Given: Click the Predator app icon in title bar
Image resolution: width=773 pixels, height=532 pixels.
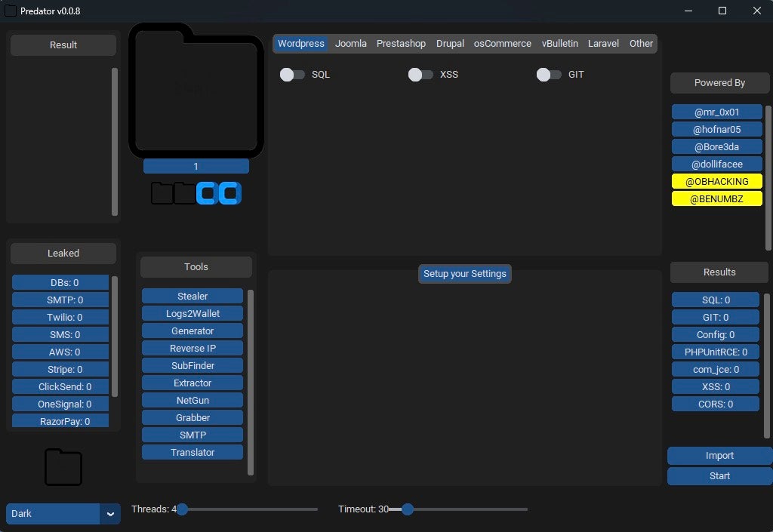Looking at the screenshot, I should [11, 11].
